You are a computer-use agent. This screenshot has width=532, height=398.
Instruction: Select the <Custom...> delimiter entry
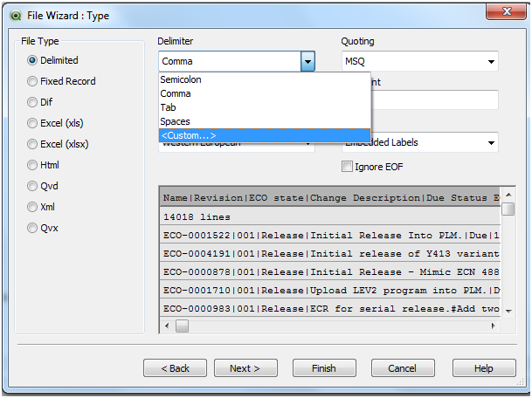pyautogui.click(x=188, y=135)
